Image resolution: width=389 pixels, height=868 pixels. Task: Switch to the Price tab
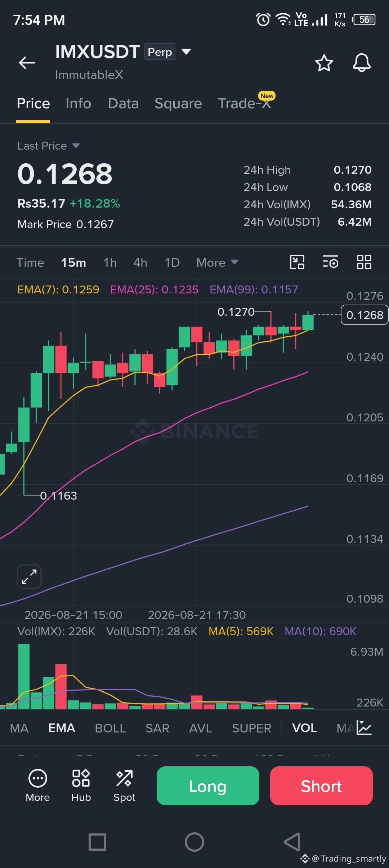[x=33, y=103]
